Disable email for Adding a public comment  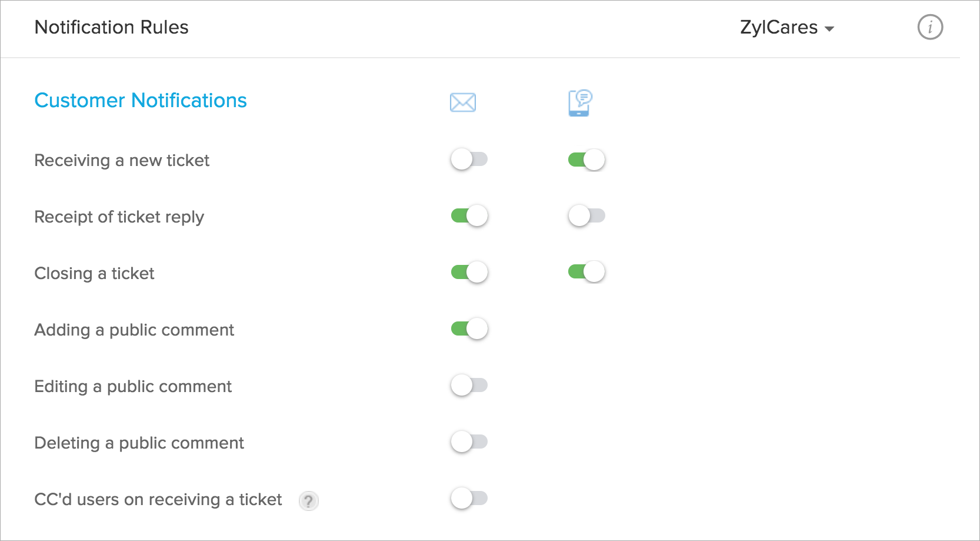469,329
